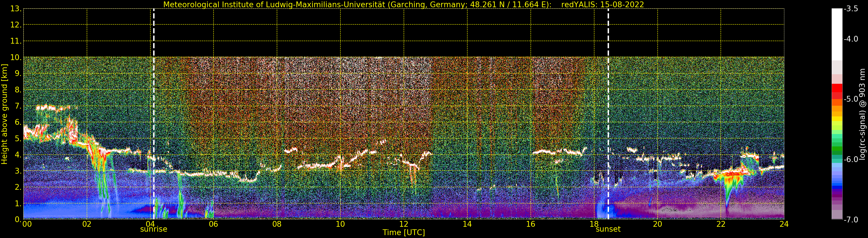Click the white top section of the colorbar
This screenshot has width=868, height=238.
[x=837, y=34]
